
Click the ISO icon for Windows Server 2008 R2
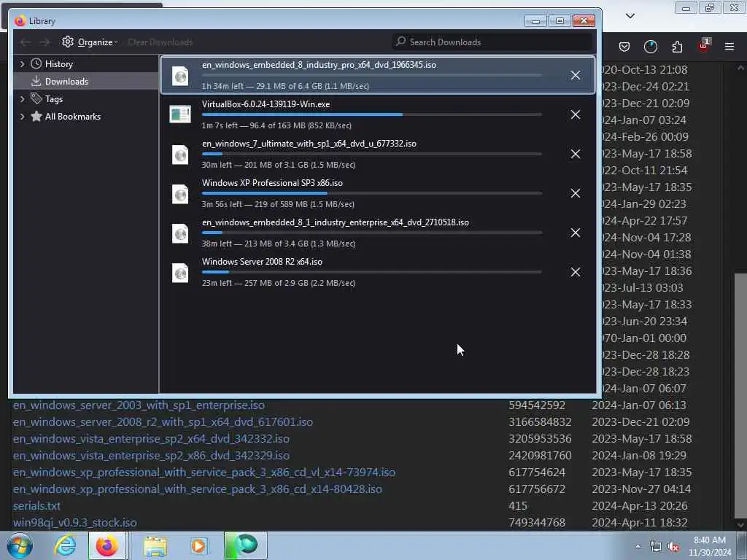pyautogui.click(x=180, y=273)
